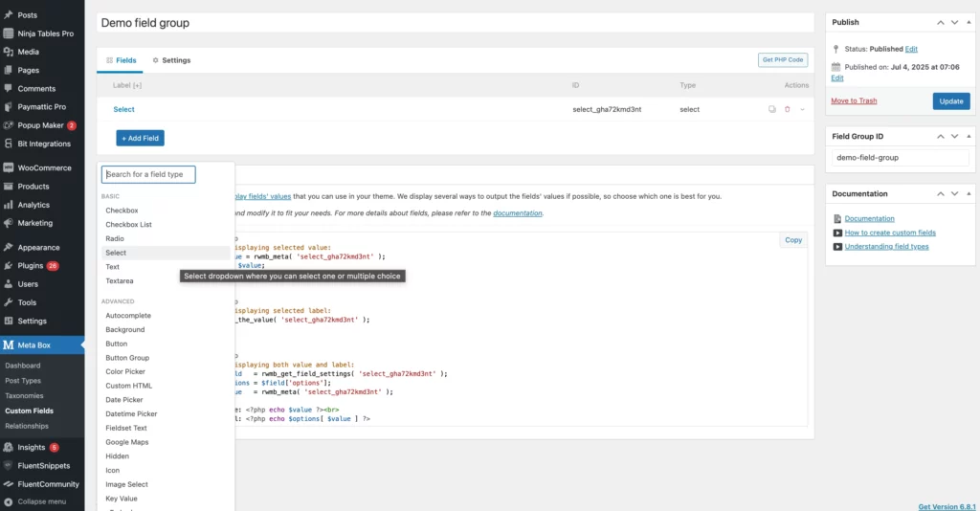Move Publish panel down
Viewport: 980px width, 511px height.
(954, 23)
